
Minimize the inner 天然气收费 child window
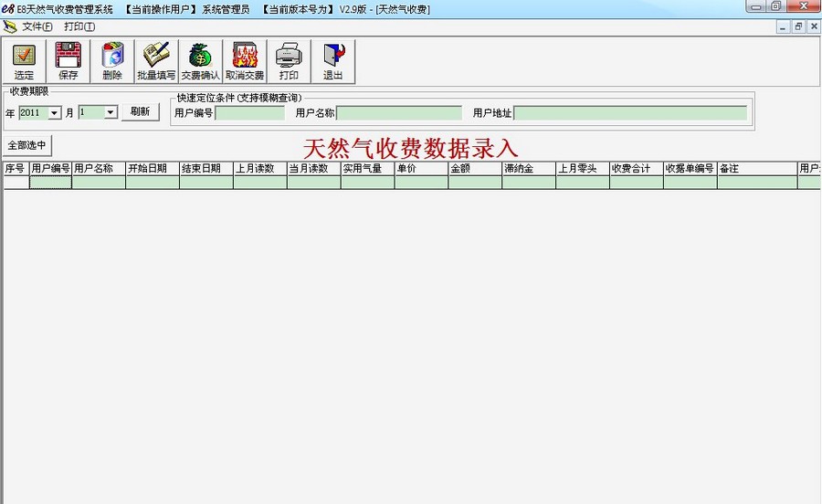(783, 26)
